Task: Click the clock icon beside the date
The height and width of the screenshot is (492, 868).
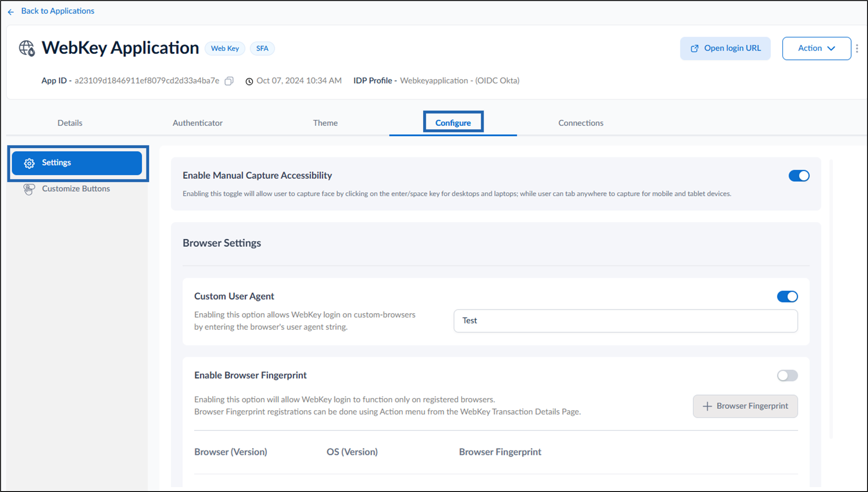Action: [x=249, y=81]
